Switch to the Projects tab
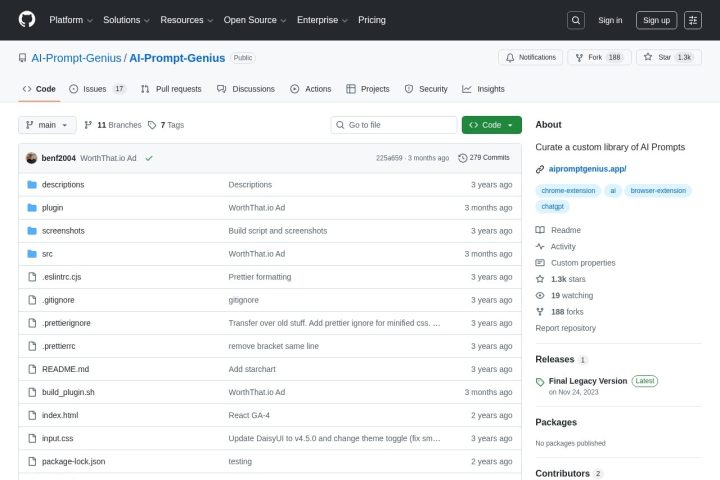720x480 pixels. pyautogui.click(x=368, y=89)
